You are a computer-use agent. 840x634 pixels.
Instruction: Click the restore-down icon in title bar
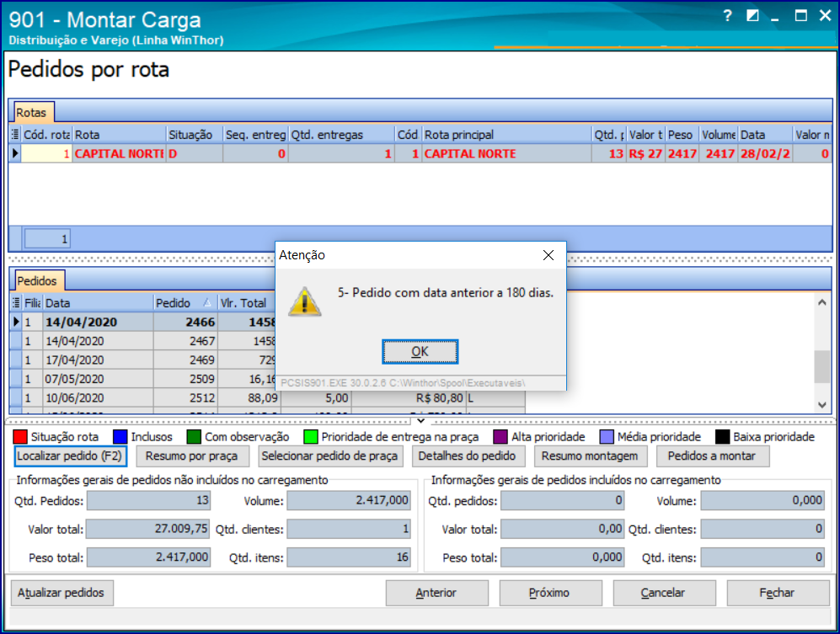pos(752,15)
